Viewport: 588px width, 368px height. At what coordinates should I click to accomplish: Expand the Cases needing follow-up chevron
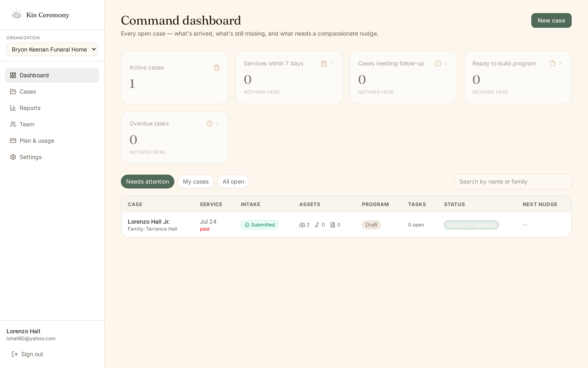[x=446, y=63]
